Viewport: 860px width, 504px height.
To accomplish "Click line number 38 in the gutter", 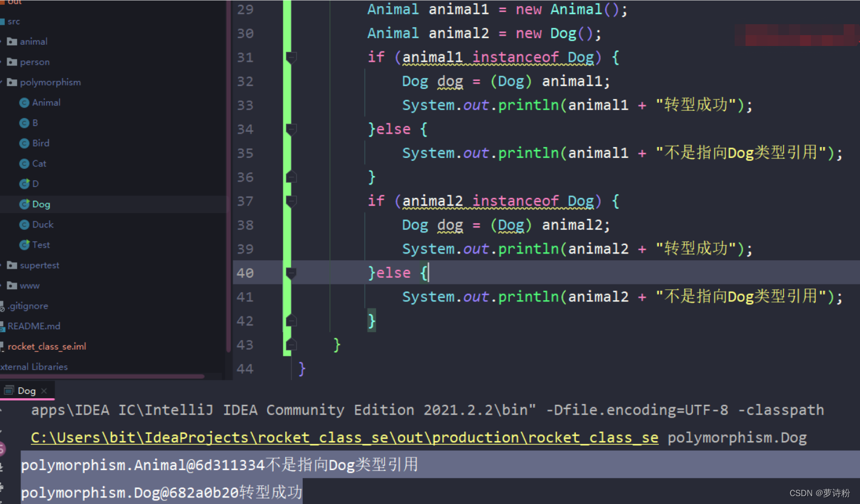I will 245,225.
